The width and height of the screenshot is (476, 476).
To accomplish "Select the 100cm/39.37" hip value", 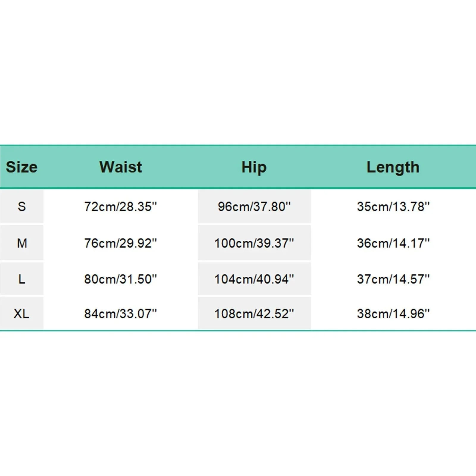I will point(254,243).
